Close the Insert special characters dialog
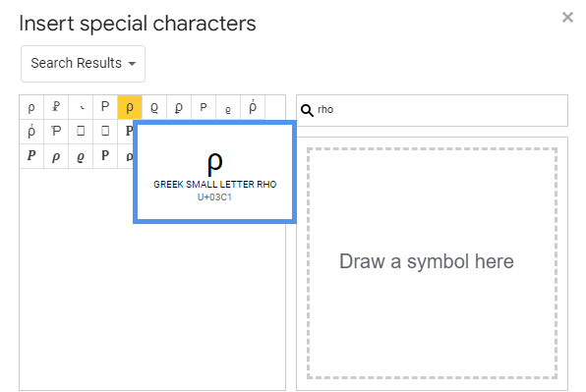586x392 pixels. point(567,17)
